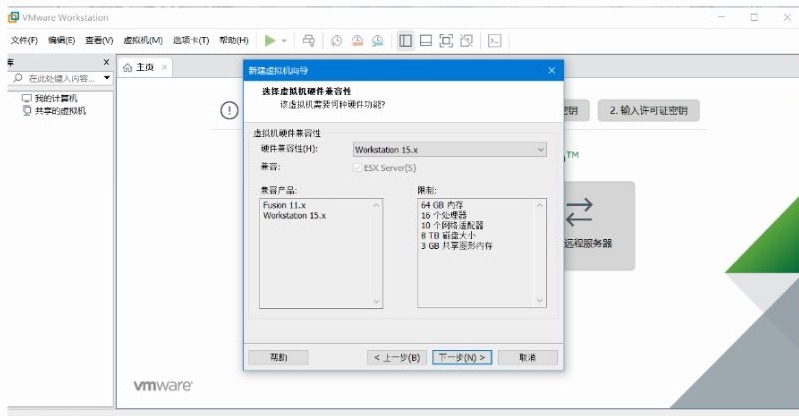Go back with the 上一步(B) button

(x=397, y=357)
